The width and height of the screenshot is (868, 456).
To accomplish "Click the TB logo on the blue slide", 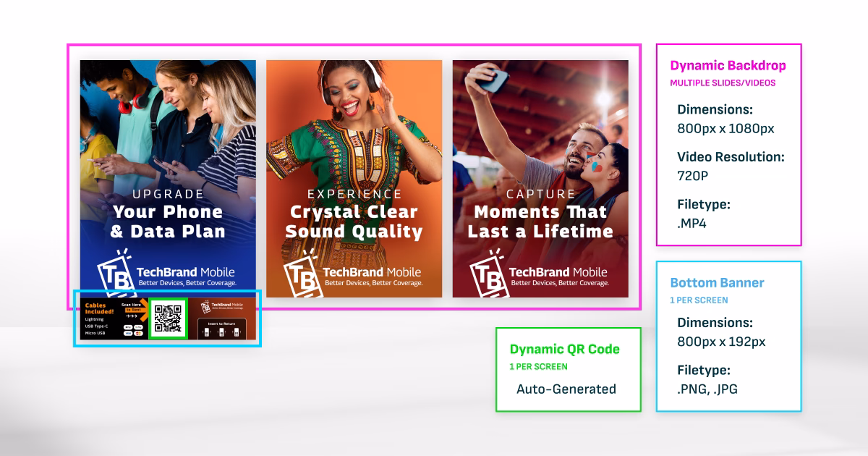I will point(114,273).
